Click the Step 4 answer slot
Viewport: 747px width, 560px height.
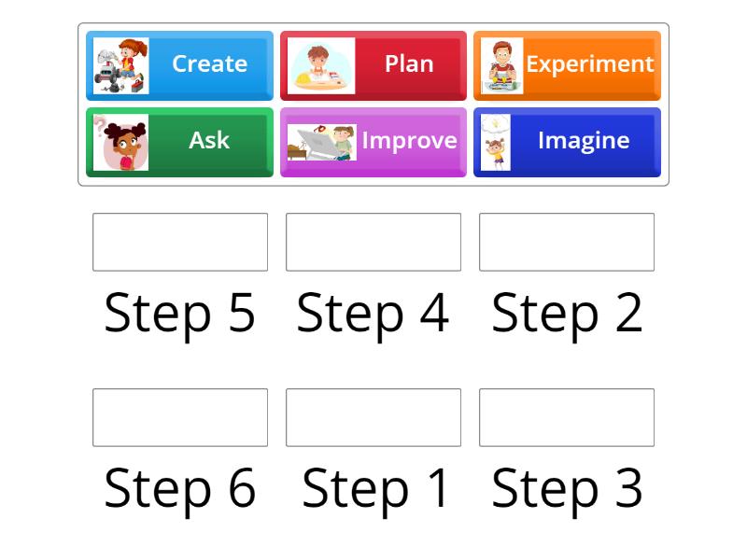pos(373,242)
